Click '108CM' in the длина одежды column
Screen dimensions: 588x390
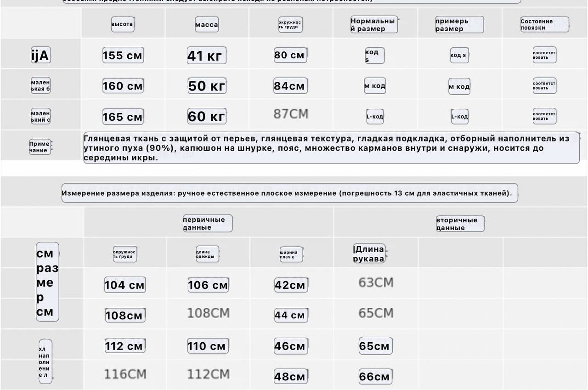[208, 313]
